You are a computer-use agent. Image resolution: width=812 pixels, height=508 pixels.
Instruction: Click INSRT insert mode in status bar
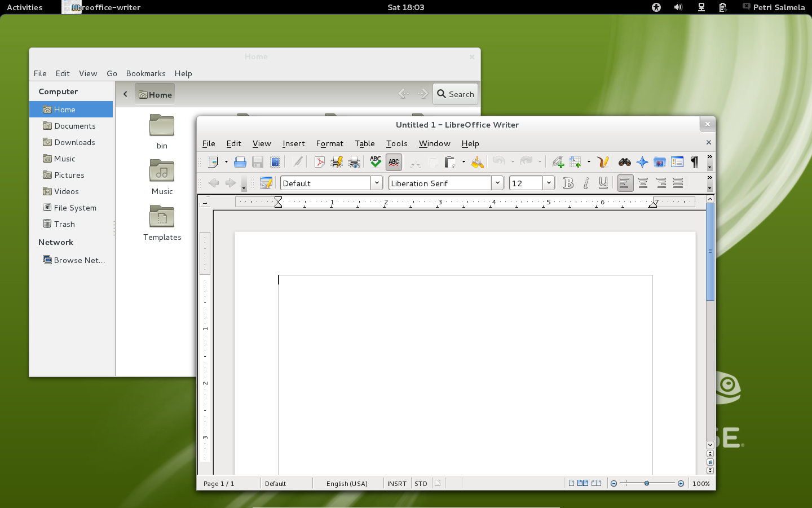(x=397, y=484)
